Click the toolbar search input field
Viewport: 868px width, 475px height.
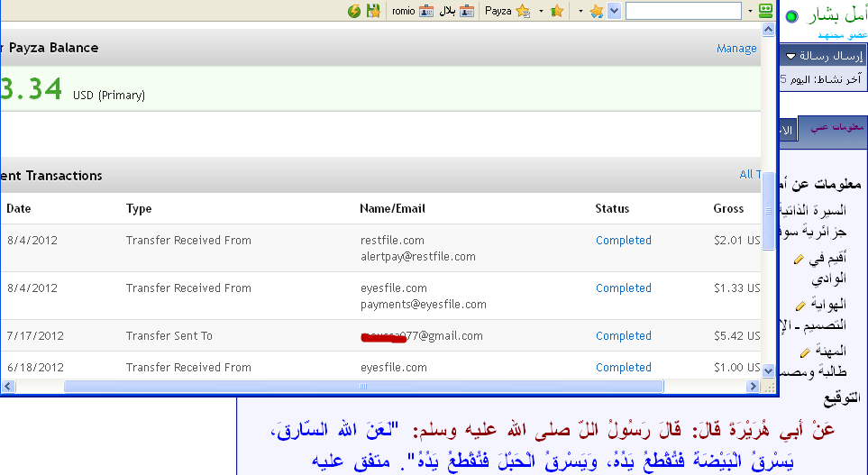click(683, 11)
